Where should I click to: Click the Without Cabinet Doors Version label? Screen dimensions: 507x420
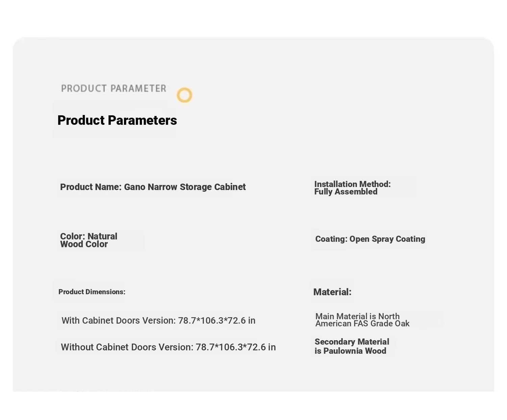(x=127, y=347)
